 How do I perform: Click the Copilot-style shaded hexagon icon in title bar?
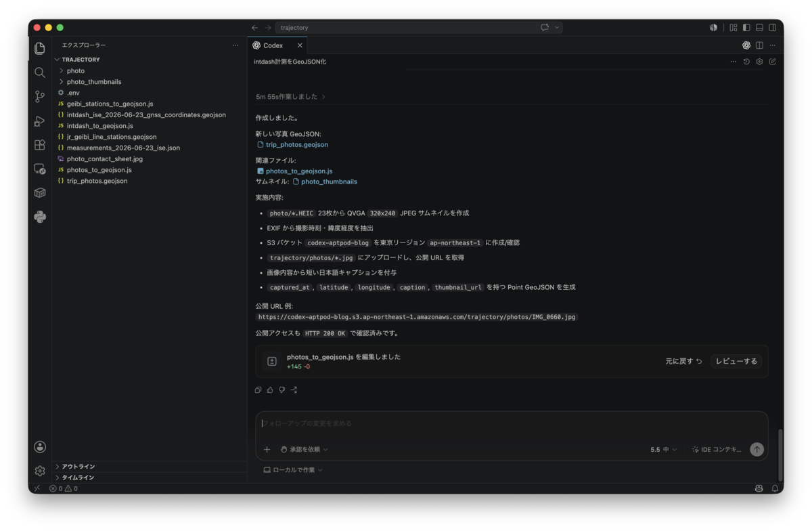[713, 28]
